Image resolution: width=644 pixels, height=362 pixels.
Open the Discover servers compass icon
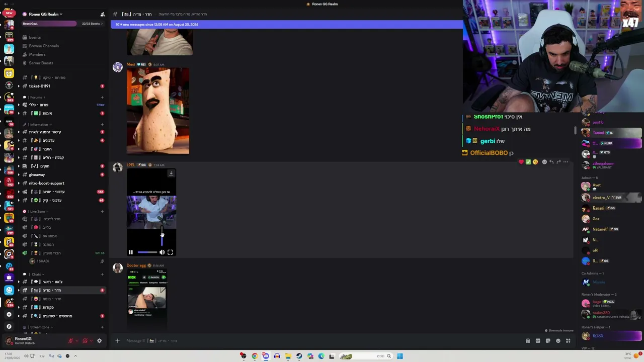point(9,326)
